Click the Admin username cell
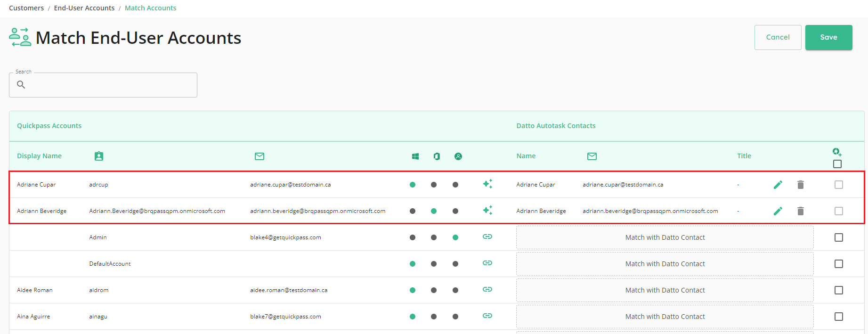 tap(98, 237)
